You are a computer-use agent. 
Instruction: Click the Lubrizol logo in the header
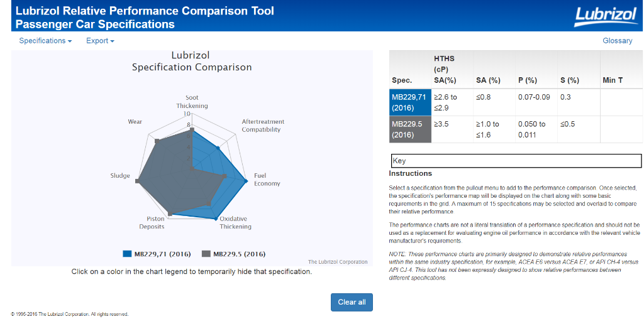[605, 16]
